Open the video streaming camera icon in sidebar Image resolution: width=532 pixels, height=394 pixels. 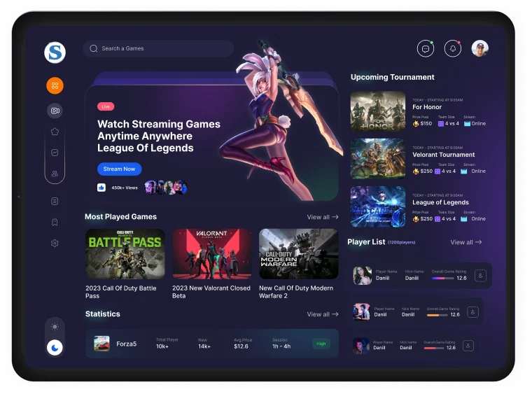coord(55,111)
